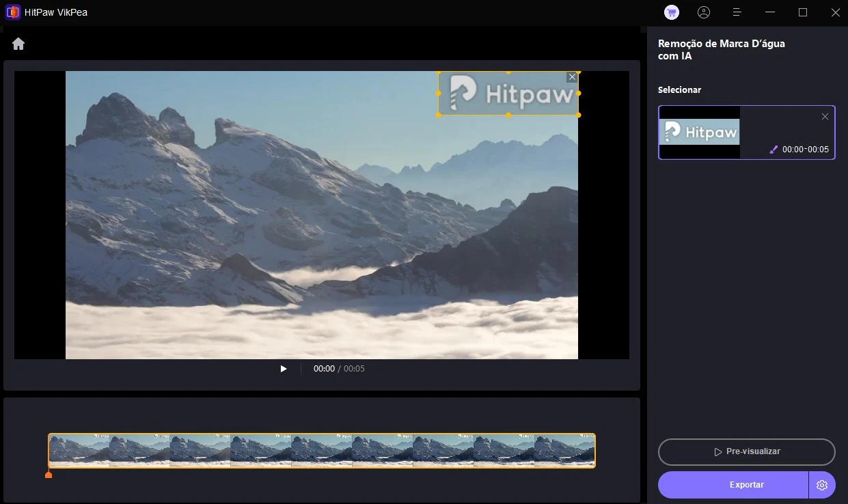This screenshot has width=848, height=504.
Task: Open export settings gear icon
Action: click(x=822, y=485)
